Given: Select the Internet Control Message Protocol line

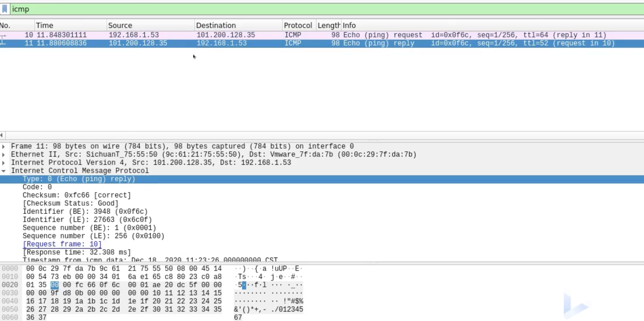Looking at the screenshot, I should coord(80,171).
